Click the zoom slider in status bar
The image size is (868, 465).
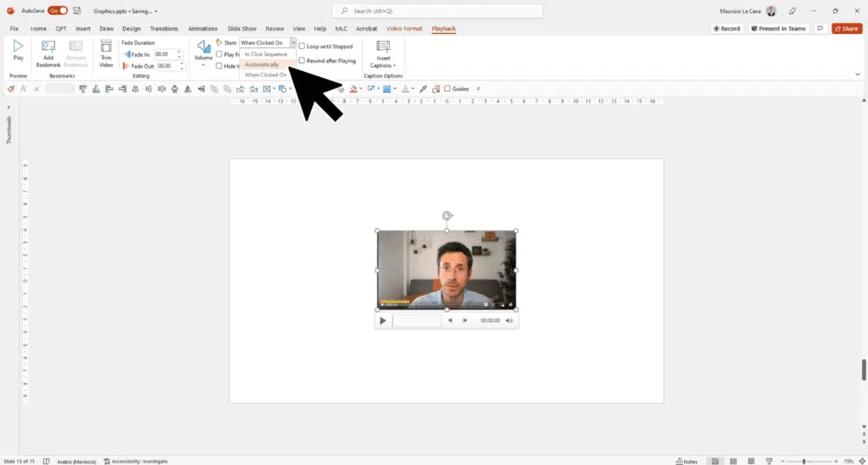[x=804, y=461]
